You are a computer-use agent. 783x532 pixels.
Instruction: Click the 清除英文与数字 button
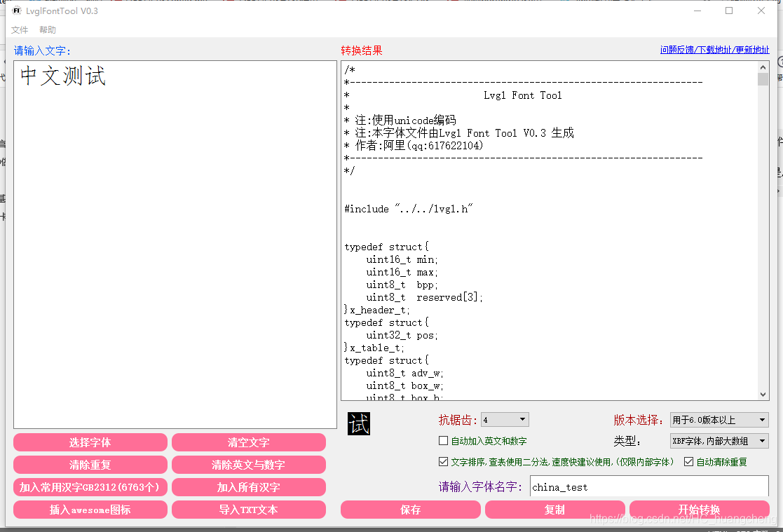click(x=249, y=465)
